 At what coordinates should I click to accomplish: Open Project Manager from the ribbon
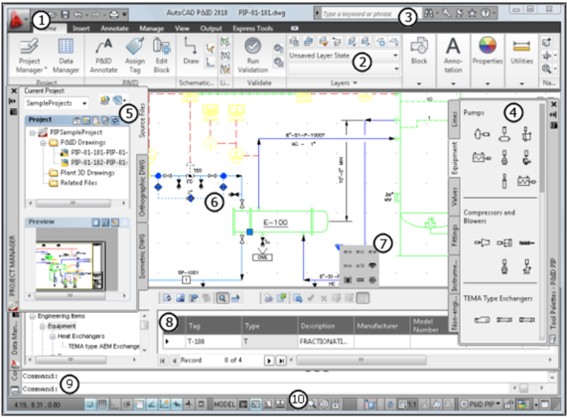(30, 56)
